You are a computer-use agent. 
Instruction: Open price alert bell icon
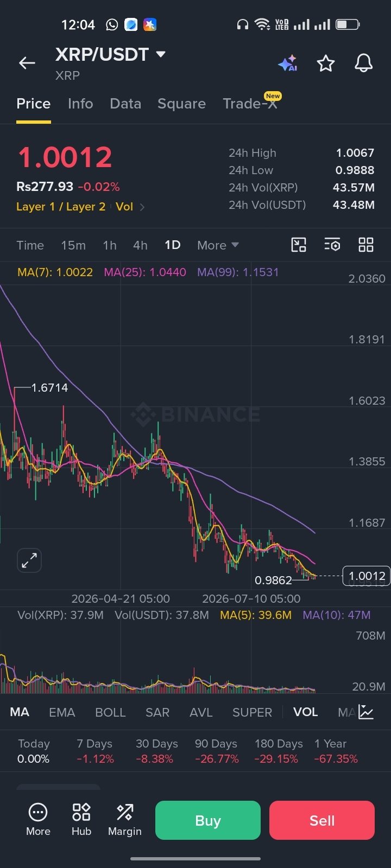point(364,63)
